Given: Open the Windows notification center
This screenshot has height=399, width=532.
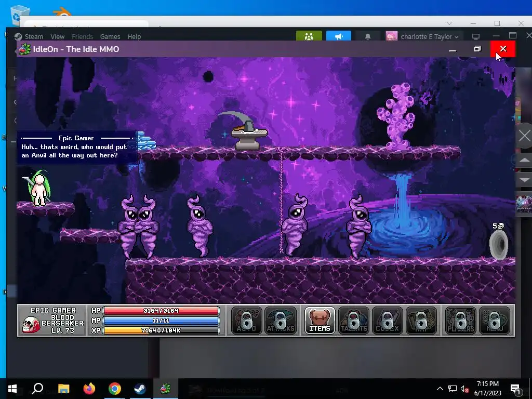Looking at the screenshot, I should [x=516, y=389].
